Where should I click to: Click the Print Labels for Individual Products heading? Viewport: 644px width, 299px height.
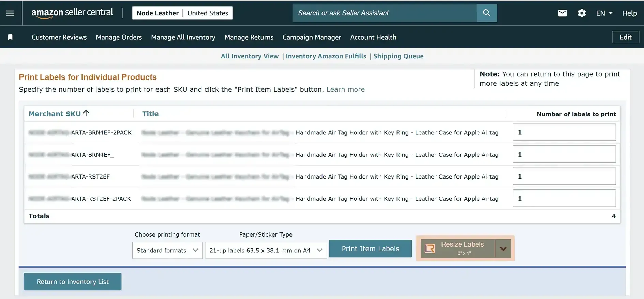point(88,77)
